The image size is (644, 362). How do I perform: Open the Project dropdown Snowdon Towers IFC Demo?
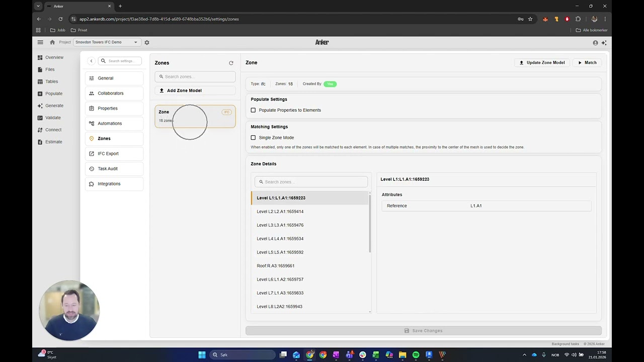coord(107,42)
